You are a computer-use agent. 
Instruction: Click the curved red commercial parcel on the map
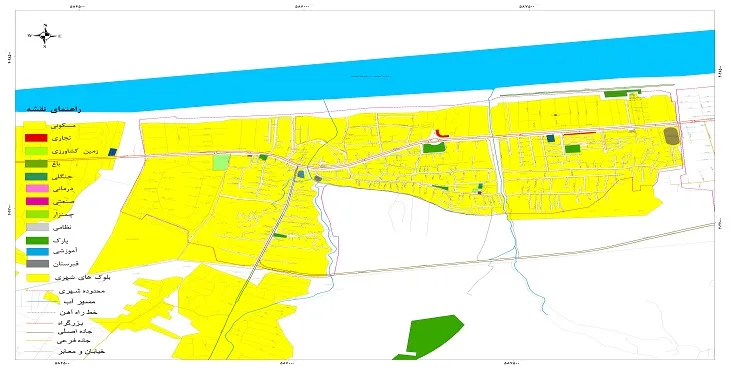[441, 134]
